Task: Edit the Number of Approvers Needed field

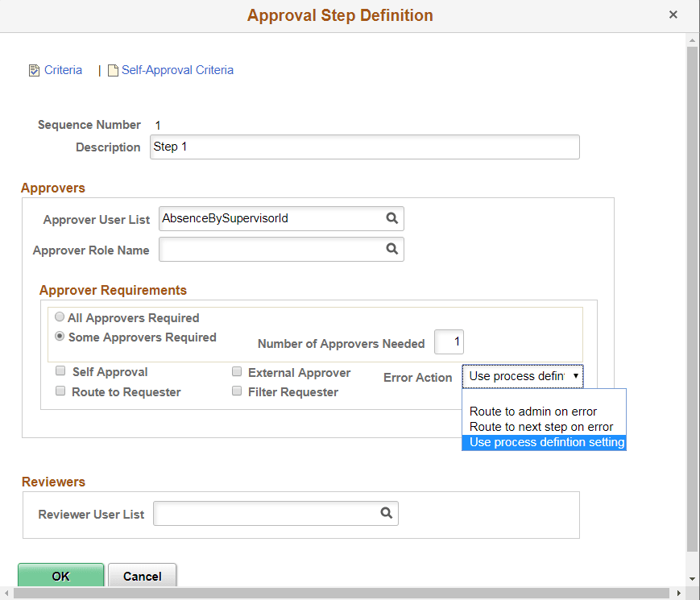Action: point(449,341)
